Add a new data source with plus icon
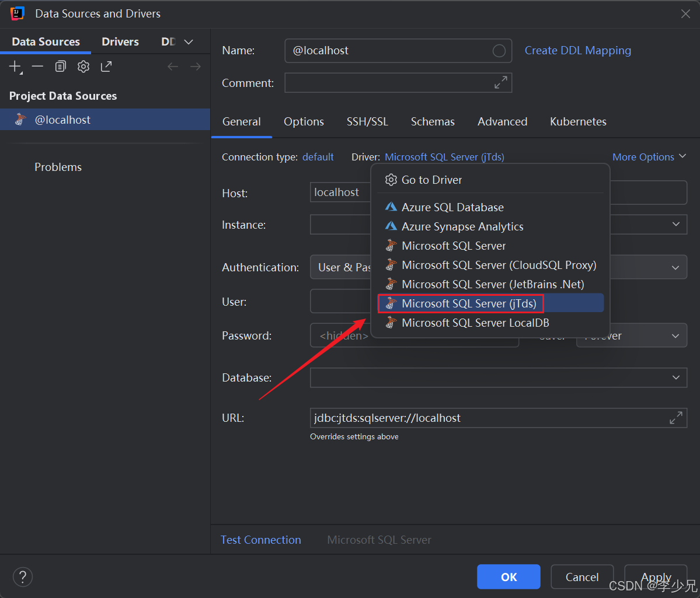 point(15,67)
